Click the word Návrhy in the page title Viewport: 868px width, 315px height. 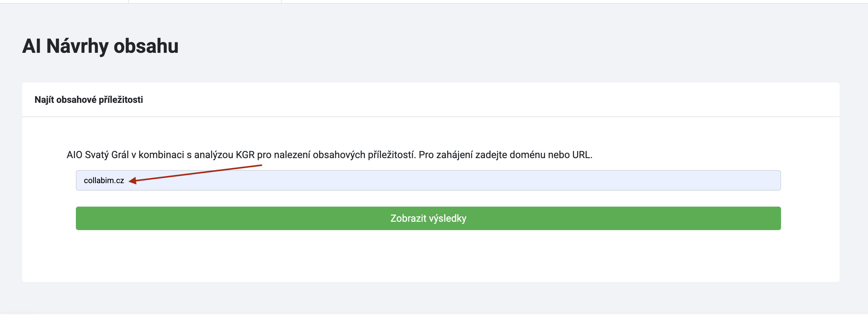pyautogui.click(x=77, y=46)
